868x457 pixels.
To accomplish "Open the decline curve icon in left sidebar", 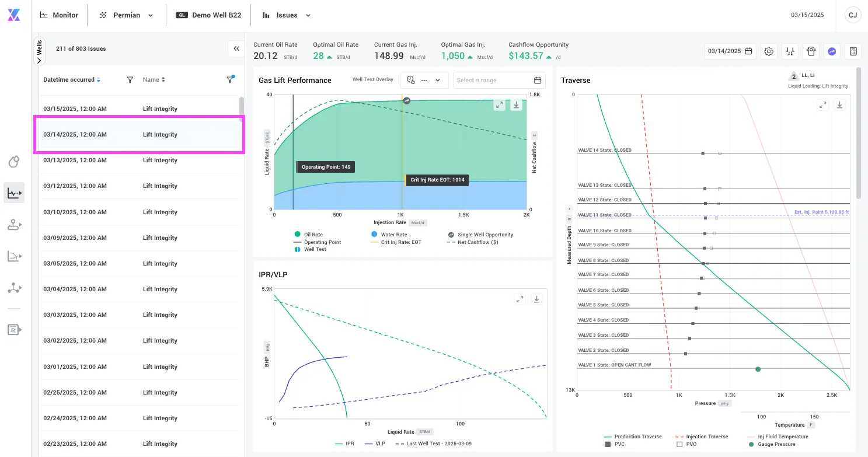I will coord(14,256).
